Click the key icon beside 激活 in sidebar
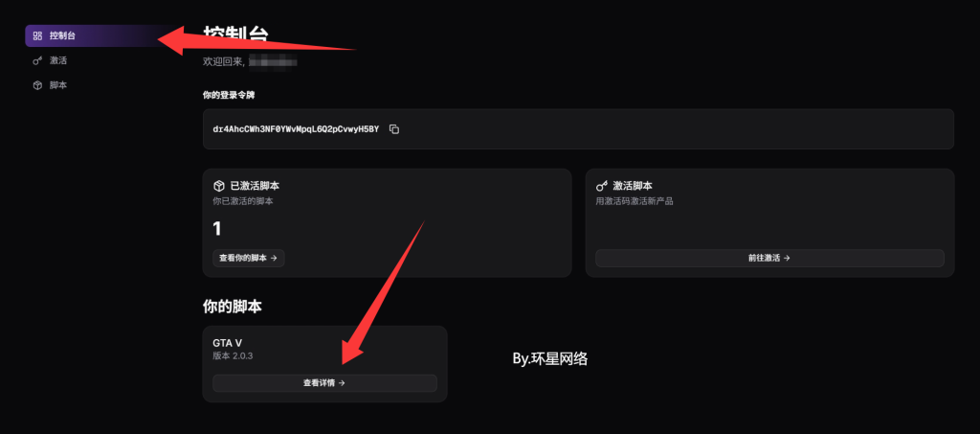Image resolution: width=980 pixels, height=434 pixels. click(x=37, y=60)
